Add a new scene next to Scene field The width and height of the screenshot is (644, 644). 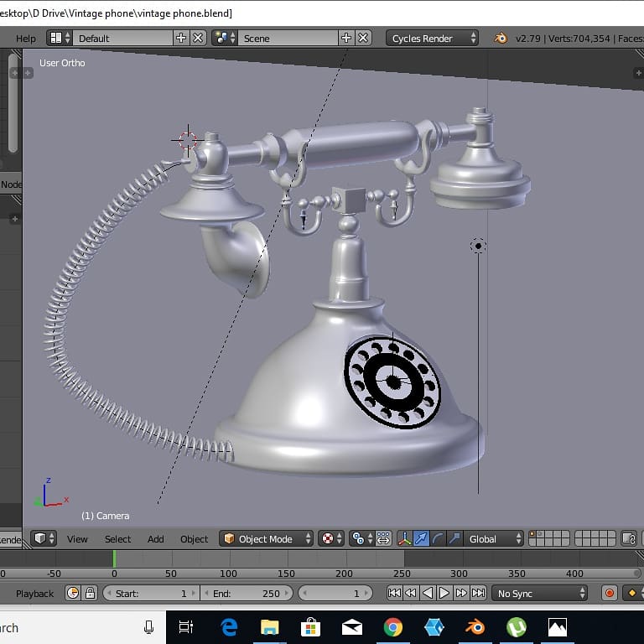coord(346,39)
